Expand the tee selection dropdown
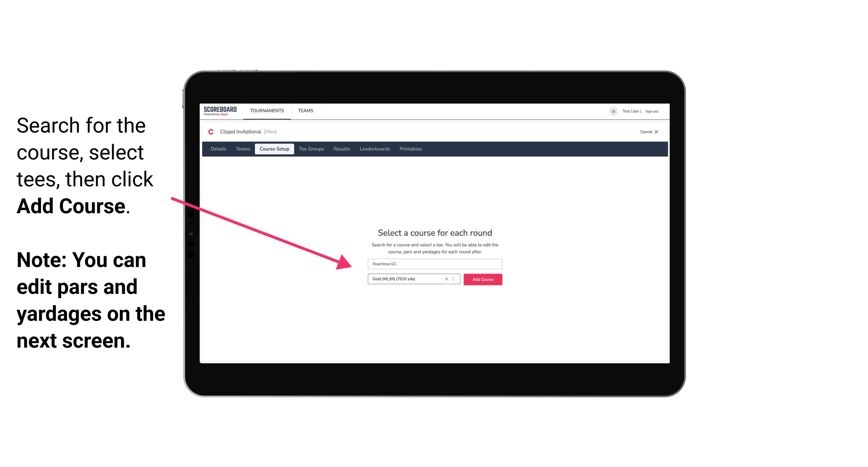Image resolution: width=868 pixels, height=467 pixels. [x=454, y=279]
